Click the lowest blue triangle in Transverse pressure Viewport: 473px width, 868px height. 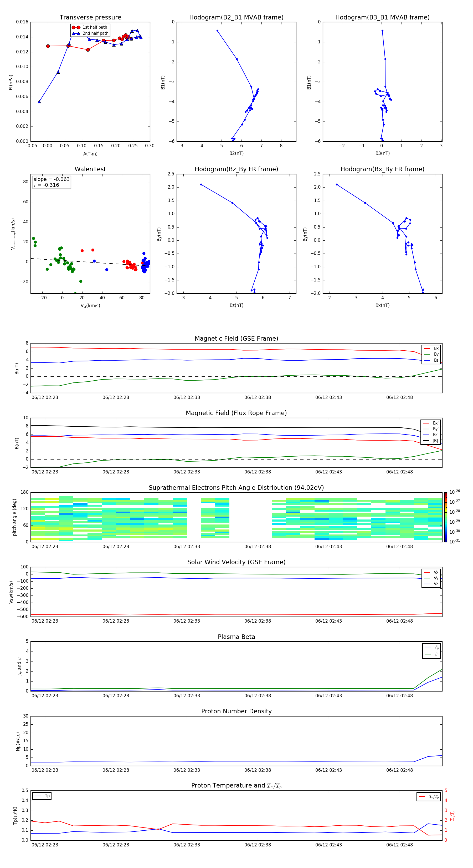tap(39, 102)
